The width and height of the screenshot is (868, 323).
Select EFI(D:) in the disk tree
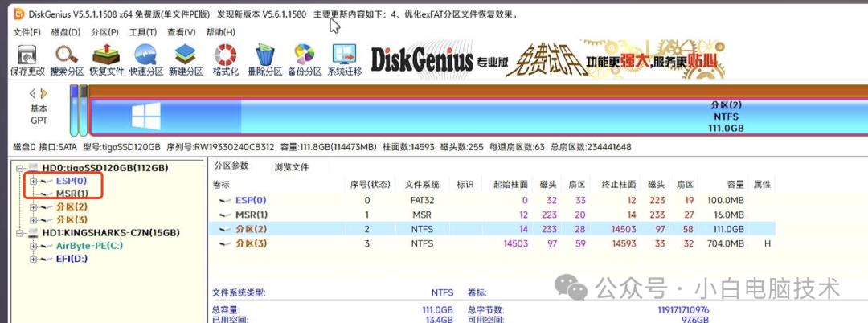pyautogui.click(x=72, y=258)
